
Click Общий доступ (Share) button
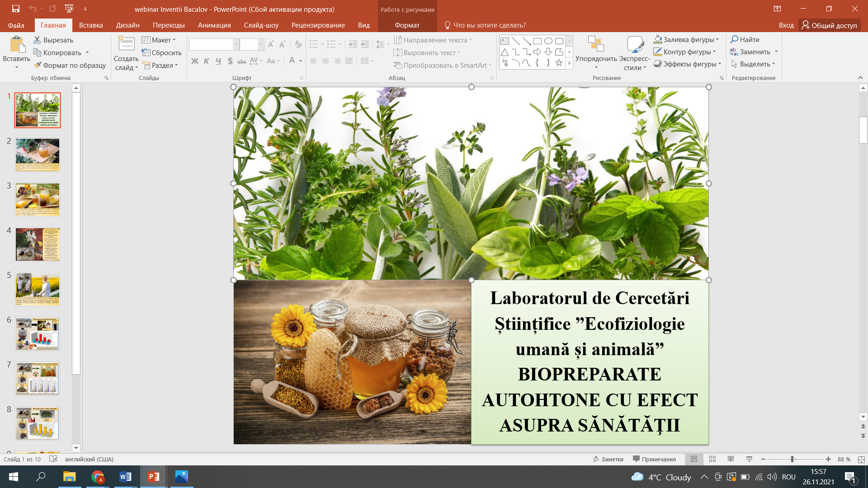click(x=830, y=25)
